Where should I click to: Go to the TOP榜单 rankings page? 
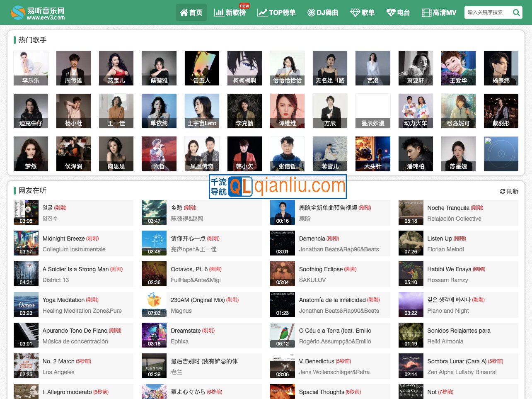click(276, 12)
